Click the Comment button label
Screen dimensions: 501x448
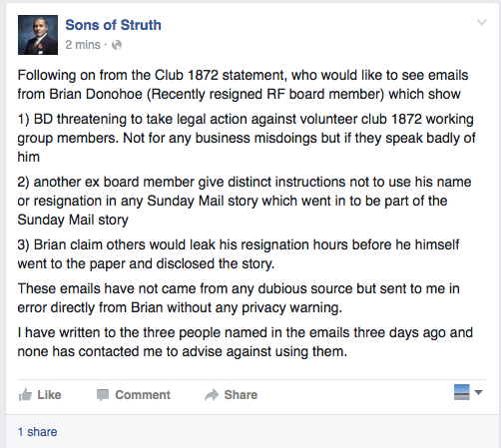[143, 395]
